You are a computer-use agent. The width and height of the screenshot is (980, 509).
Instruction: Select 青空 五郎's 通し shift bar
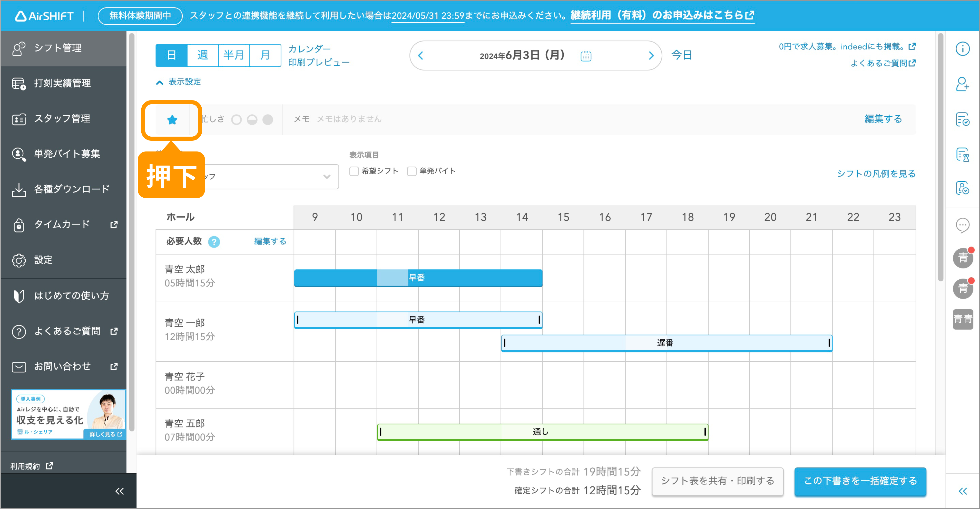point(543,432)
